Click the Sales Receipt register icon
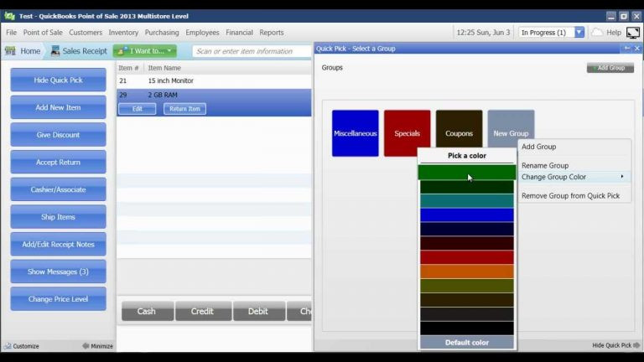 coord(55,51)
